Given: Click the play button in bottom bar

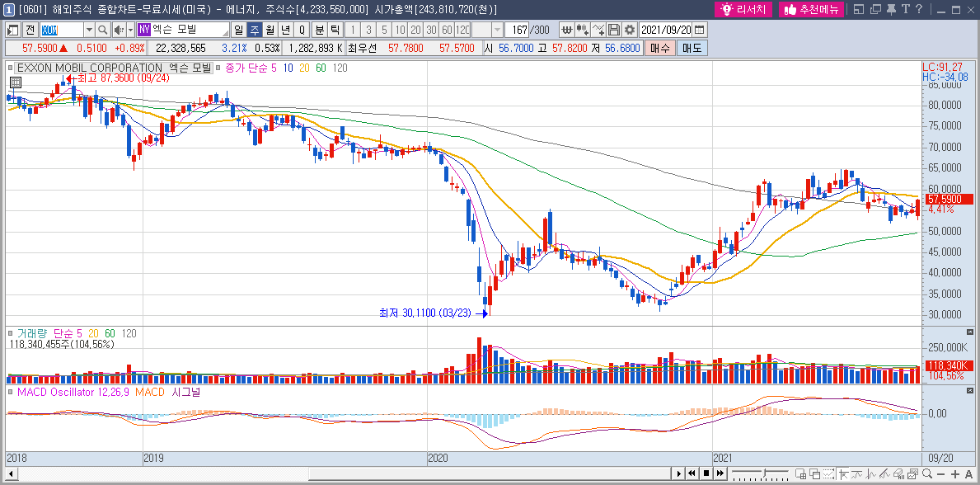Looking at the screenshot, I should pyautogui.click(x=679, y=473).
